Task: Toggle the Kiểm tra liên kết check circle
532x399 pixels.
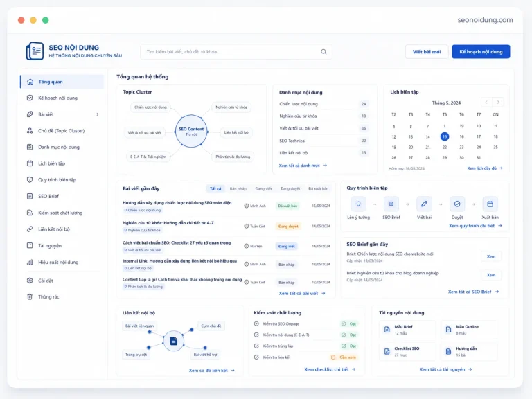Action: click(x=256, y=357)
